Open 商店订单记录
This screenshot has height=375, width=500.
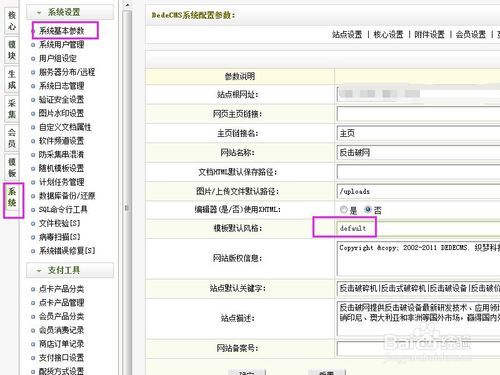pos(61,344)
